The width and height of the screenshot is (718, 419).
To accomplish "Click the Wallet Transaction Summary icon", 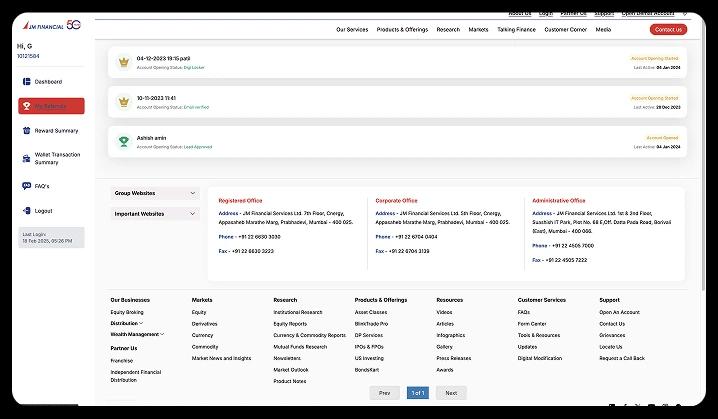I will [26, 158].
